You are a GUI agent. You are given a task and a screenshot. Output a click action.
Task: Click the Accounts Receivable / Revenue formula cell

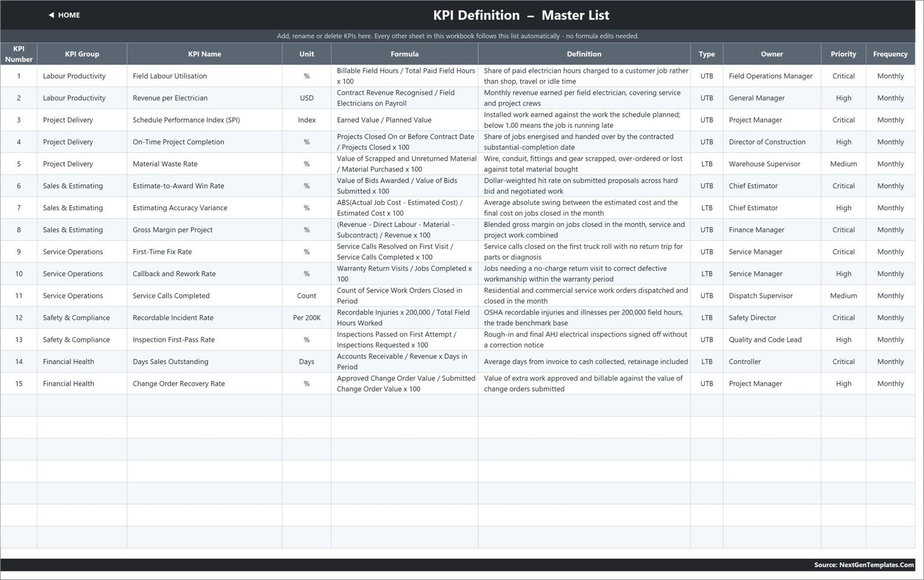404,361
